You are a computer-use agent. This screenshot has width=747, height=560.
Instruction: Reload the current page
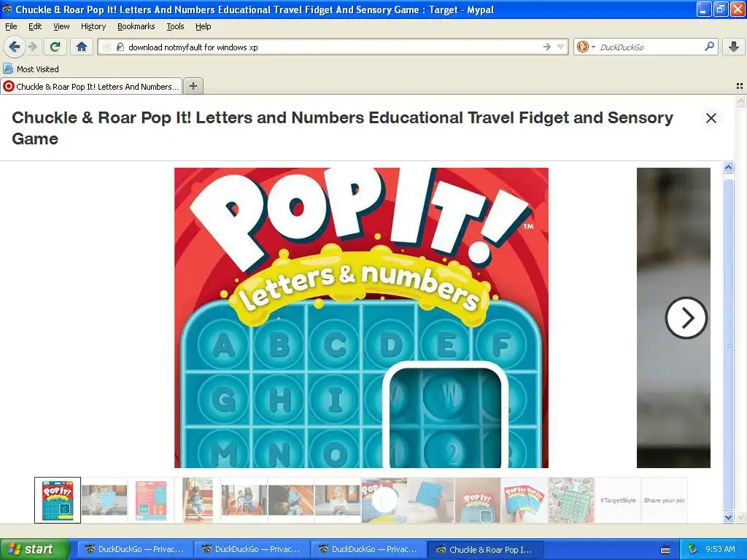coord(55,47)
